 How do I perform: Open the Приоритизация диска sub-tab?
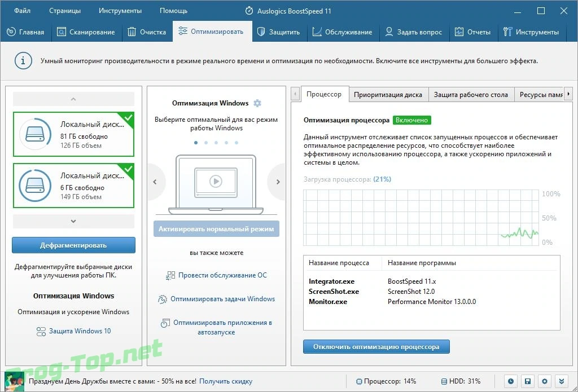click(388, 95)
